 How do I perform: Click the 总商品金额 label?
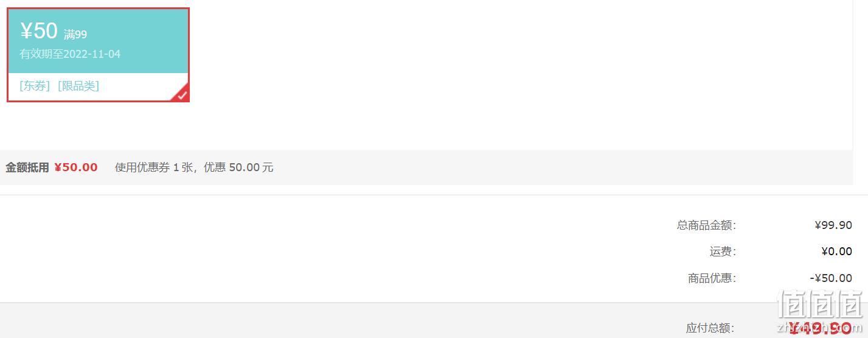point(706,225)
